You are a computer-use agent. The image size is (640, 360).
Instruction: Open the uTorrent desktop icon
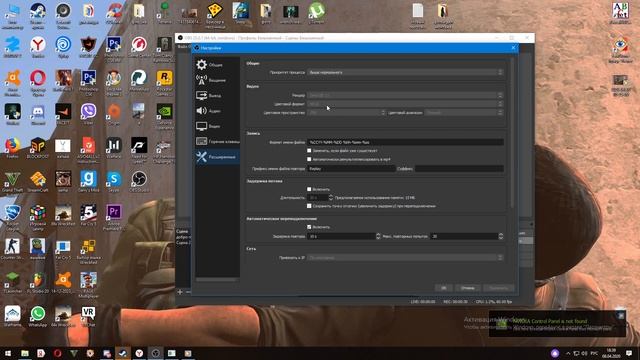[x=317, y=13]
